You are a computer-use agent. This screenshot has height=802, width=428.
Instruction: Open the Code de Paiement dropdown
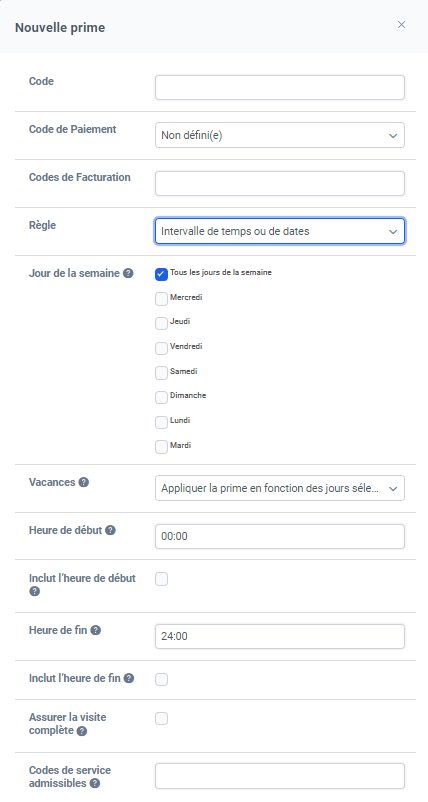click(x=280, y=136)
